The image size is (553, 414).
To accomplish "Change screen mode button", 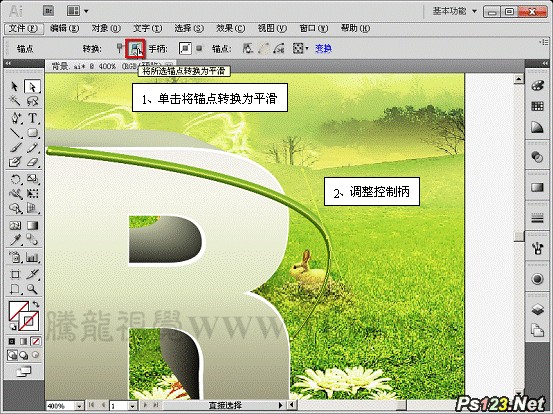I will coord(23,371).
